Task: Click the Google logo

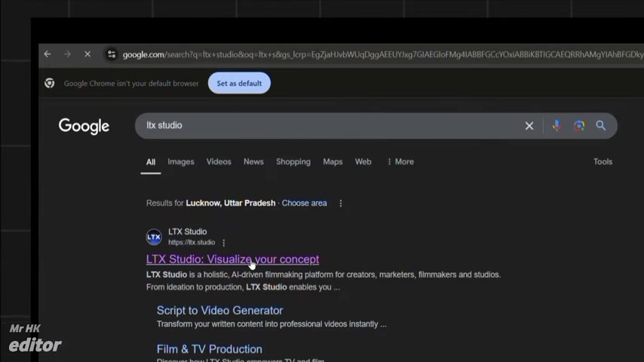Action: (x=84, y=126)
